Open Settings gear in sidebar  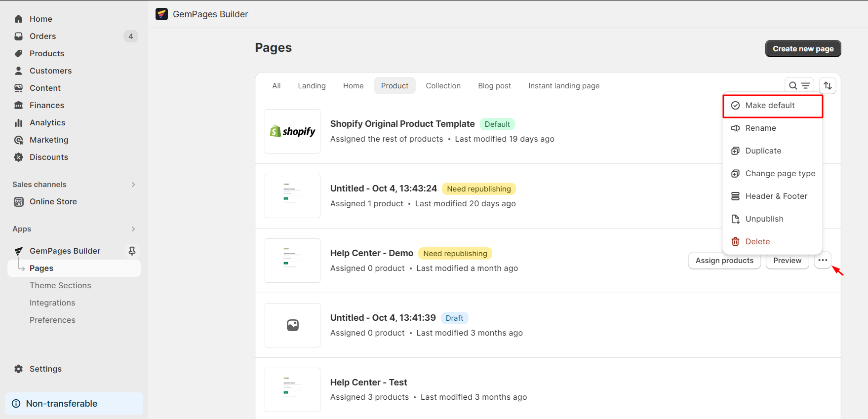19,369
